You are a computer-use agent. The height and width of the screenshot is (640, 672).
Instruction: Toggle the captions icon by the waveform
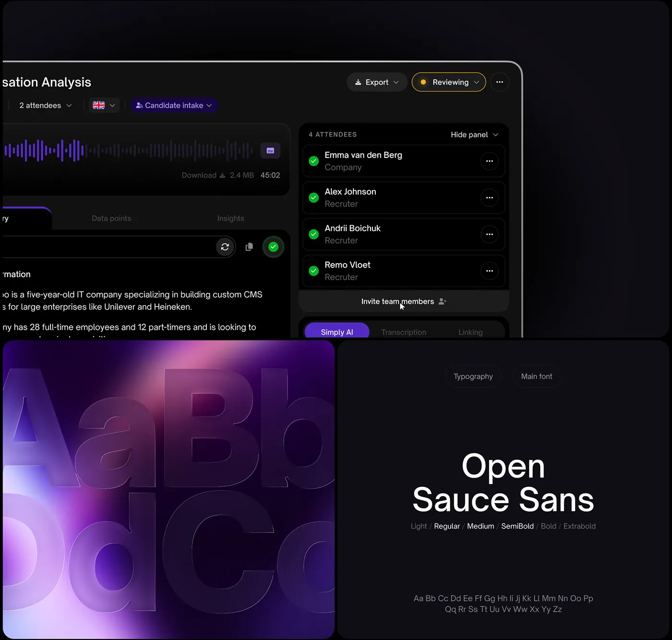[x=270, y=151]
